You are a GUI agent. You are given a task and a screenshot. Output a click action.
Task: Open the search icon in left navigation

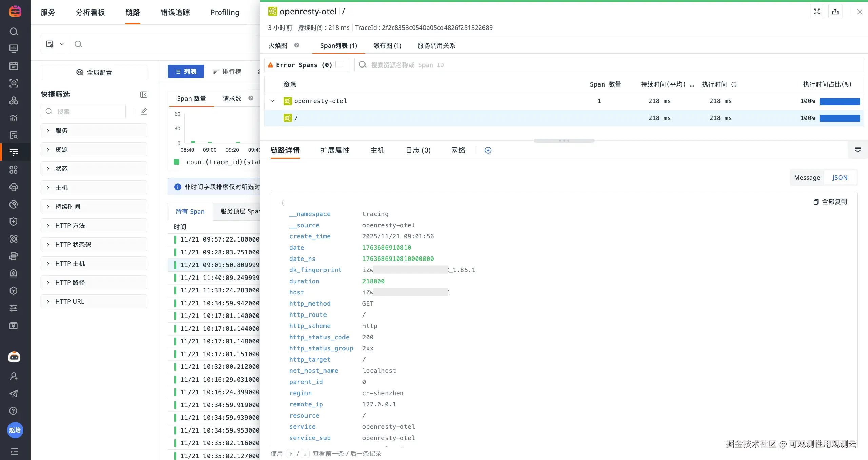(14, 32)
